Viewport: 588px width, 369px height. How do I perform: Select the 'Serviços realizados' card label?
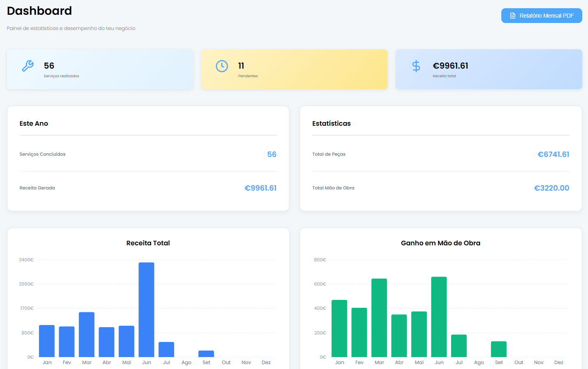point(61,76)
